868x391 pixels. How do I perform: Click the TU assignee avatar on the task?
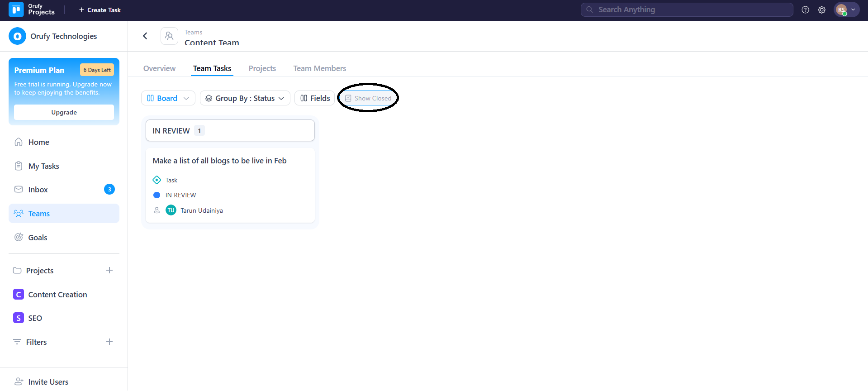pyautogui.click(x=171, y=210)
